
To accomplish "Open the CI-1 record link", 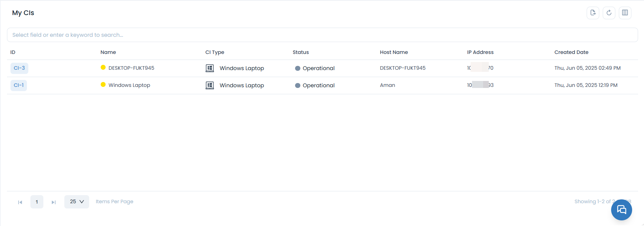I will pyautogui.click(x=19, y=85).
